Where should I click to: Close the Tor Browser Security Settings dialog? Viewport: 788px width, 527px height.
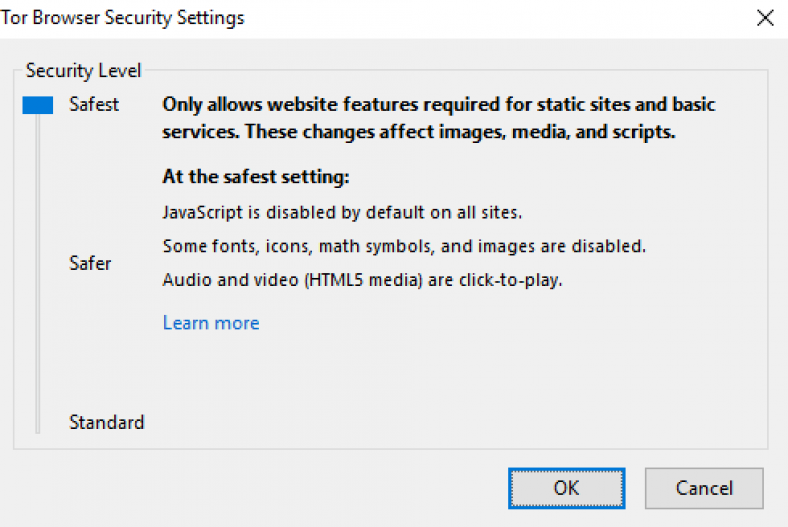point(765,18)
